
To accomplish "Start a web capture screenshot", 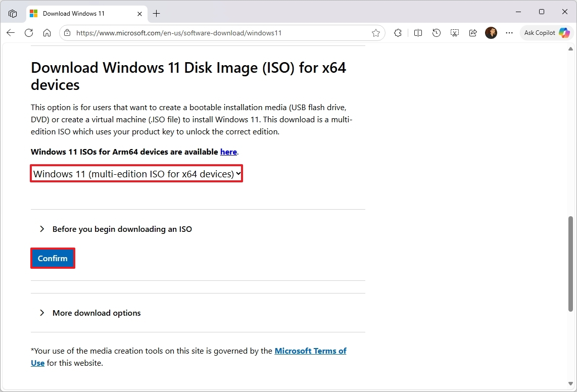I will tap(455, 33).
